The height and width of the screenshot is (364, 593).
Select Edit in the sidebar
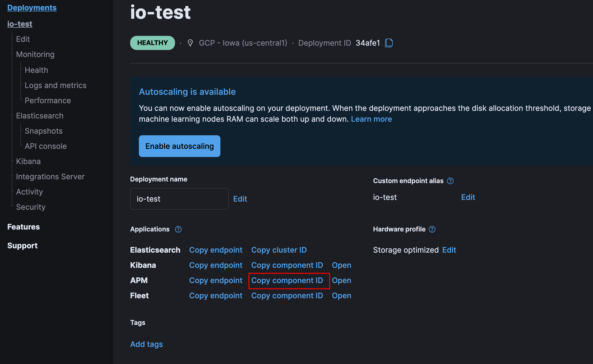pyautogui.click(x=23, y=39)
